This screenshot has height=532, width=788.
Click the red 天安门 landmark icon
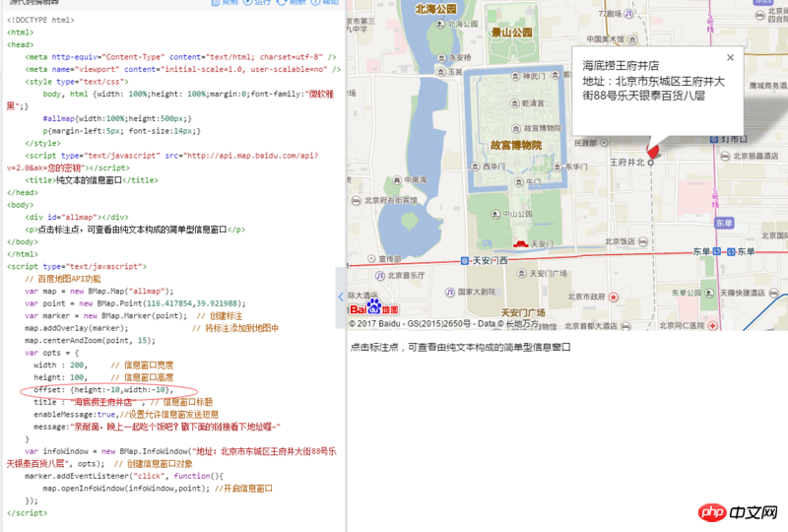coord(521,244)
